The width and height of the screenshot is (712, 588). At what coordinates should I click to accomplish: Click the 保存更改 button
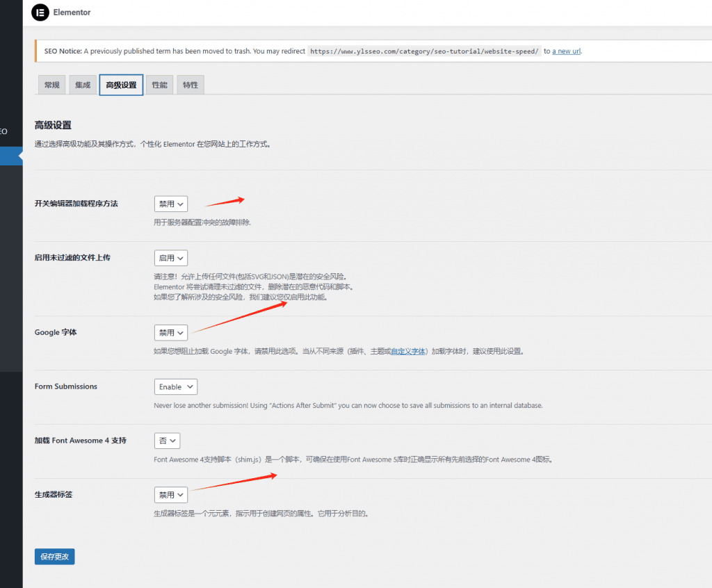point(54,557)
